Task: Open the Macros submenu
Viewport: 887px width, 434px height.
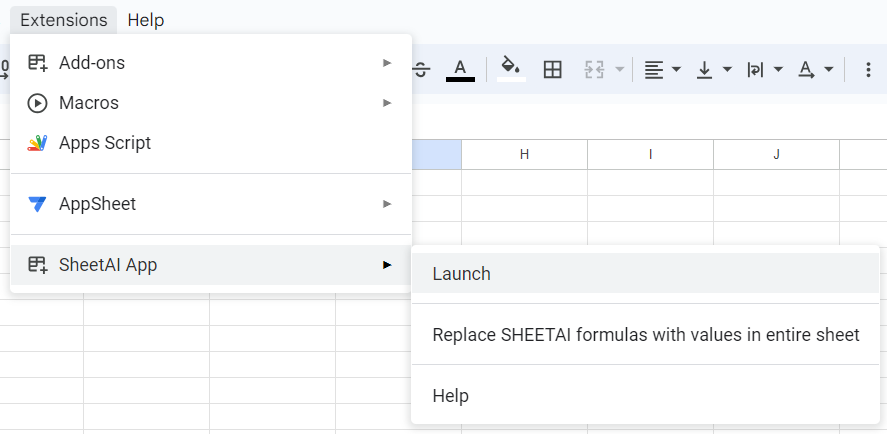Action: (x=210, y=103)
